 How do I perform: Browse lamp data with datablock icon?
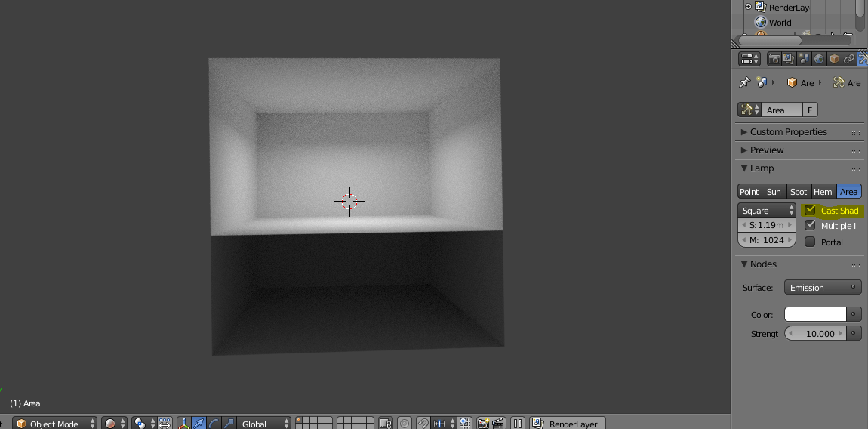tap(749, 110)
